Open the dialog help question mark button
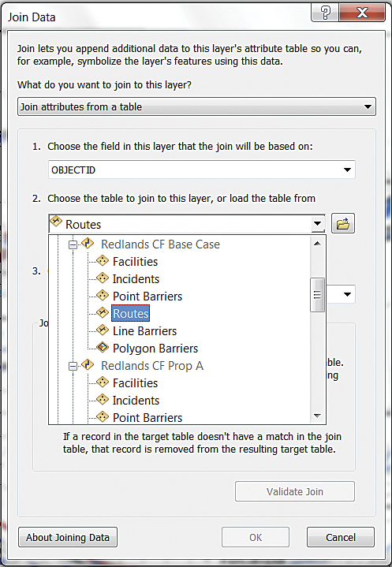 (x=325, y=13)
